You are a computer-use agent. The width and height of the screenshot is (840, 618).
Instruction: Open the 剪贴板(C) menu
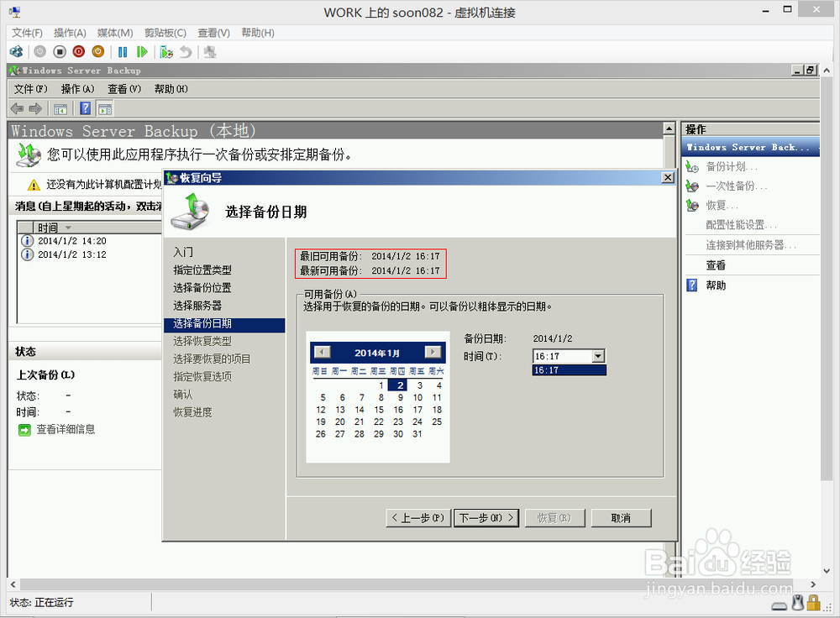[x=165, y=34]
